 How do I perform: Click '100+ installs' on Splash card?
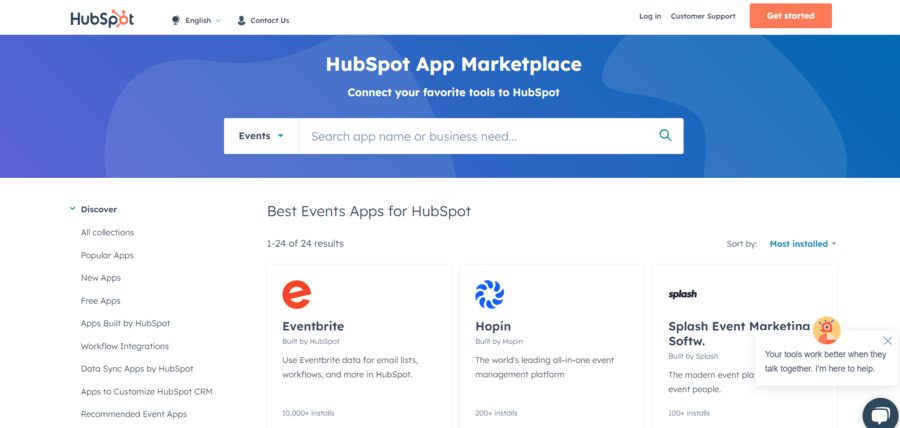click(689, 413)
